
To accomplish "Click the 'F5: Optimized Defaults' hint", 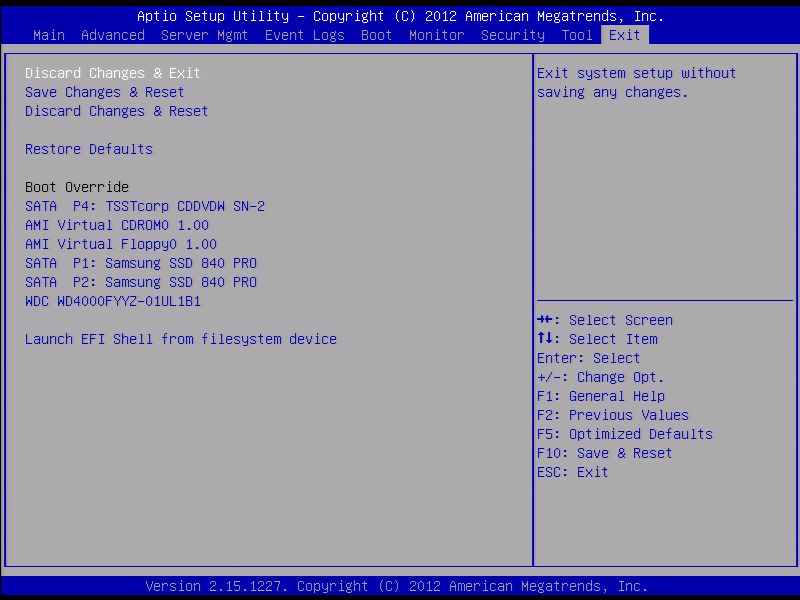I will 624,434.
